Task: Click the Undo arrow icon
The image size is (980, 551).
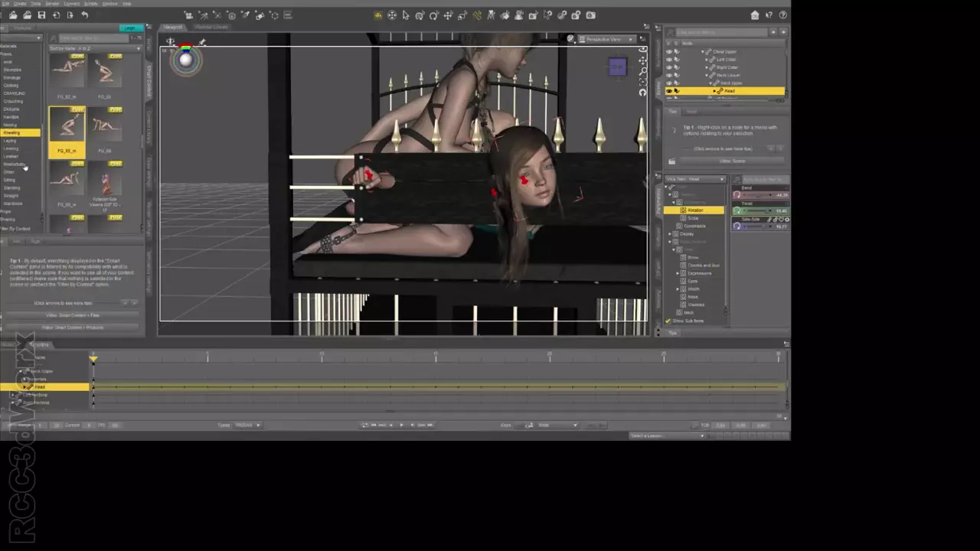Action: 84,15
